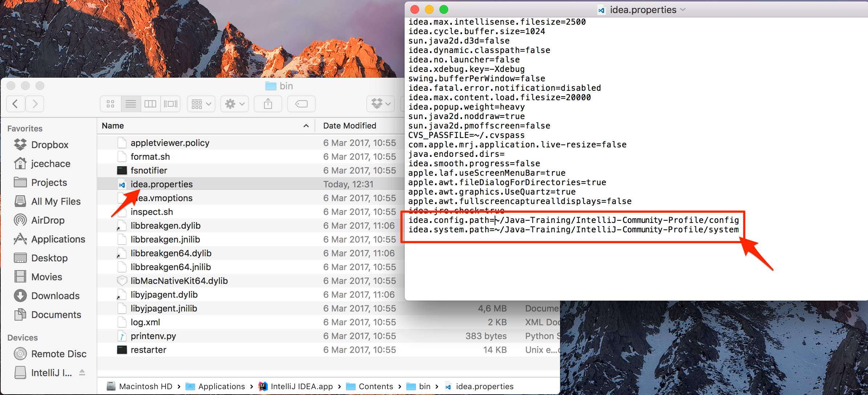
Task: Switch Finder to cover flow view
Action: [x=170, y=104]
